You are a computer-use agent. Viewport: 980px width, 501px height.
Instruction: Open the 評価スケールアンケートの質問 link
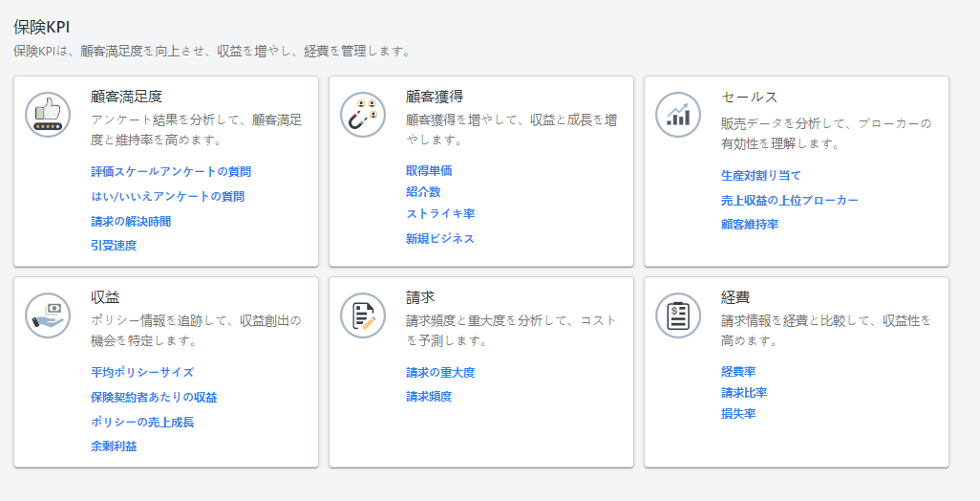171,172
